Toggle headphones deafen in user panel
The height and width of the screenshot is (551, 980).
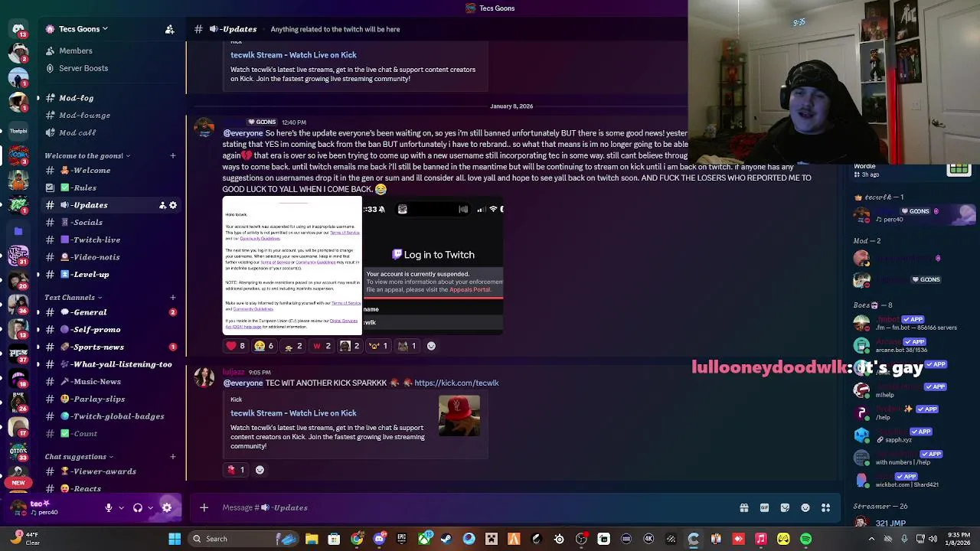point(137,507)
